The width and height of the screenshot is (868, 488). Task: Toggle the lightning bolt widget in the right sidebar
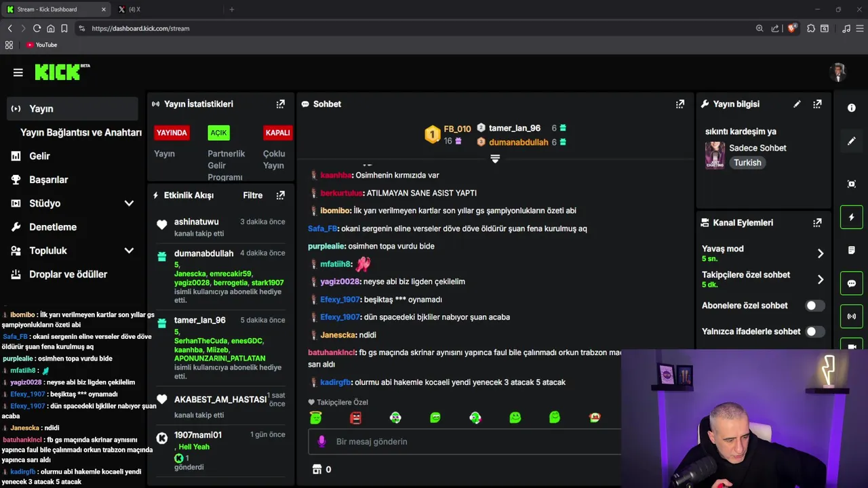852,217
